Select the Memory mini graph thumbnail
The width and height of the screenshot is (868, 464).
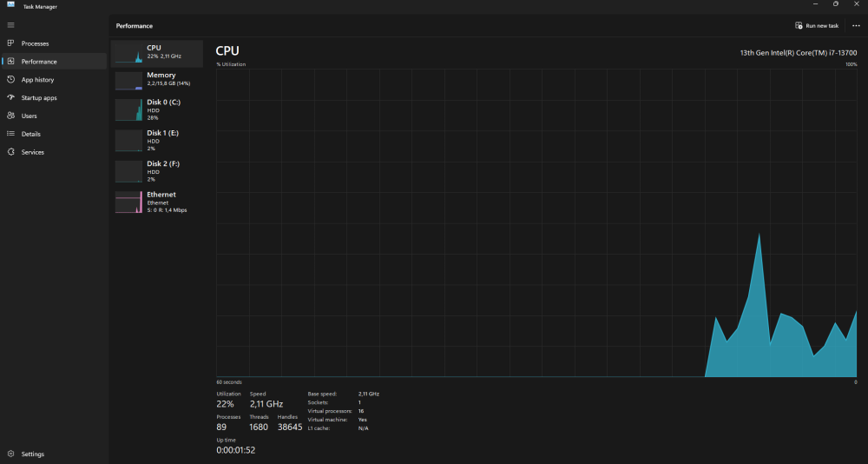click(128, 81)
